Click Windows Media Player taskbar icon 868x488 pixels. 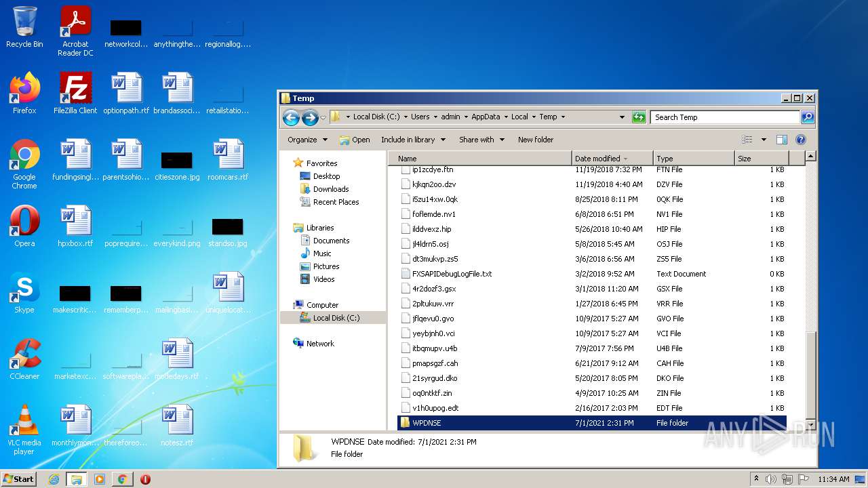pyautogui.click(x=99, y=479)
